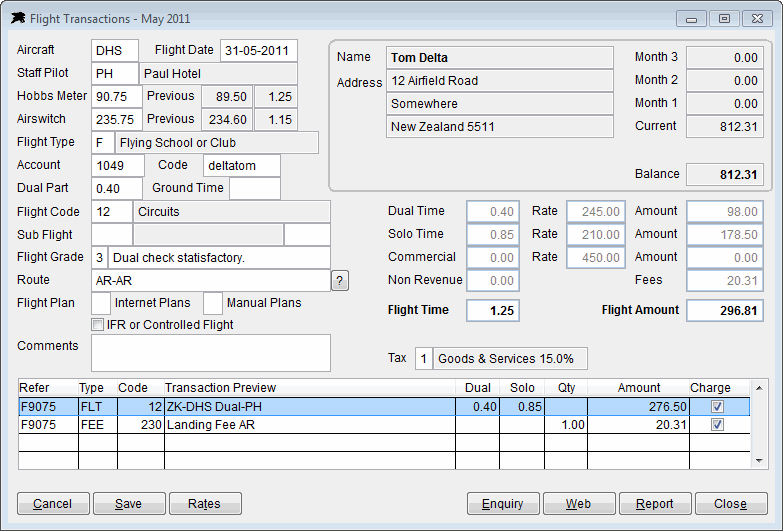Image resolution: width=783 pixels, height=531 pixels.
Task: Click the Transaction Preview column header
Action: [x=310, y=388]
